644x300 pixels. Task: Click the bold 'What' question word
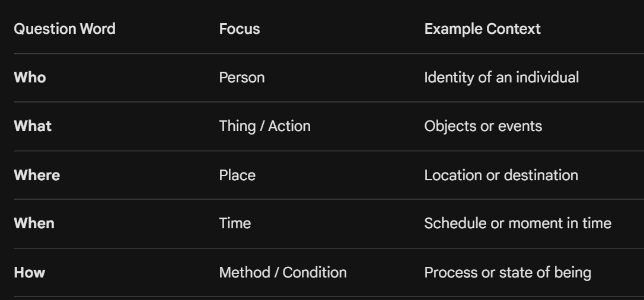coord(33,126)
